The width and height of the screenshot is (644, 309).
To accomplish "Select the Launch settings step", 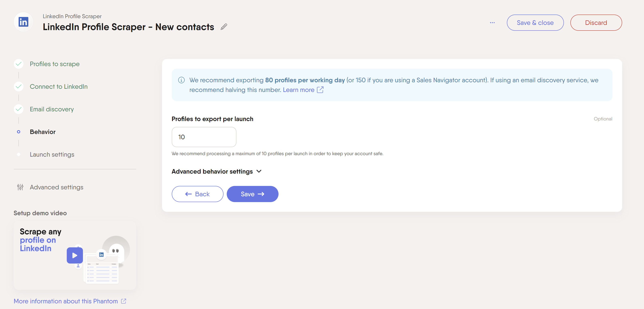I will [x=52, y=154].
